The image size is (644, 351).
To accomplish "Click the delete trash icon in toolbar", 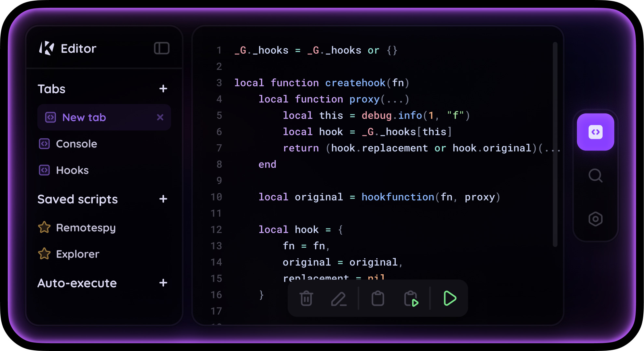I will coord(306,298).
